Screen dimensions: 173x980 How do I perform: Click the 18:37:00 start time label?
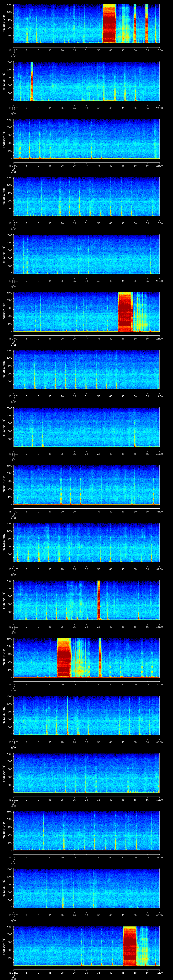[13, 915]
